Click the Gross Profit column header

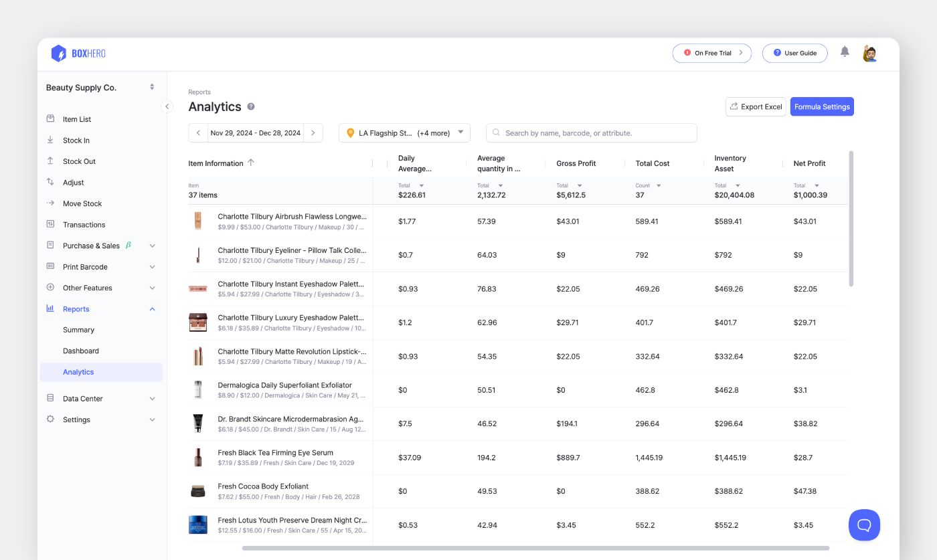[576, 163]
